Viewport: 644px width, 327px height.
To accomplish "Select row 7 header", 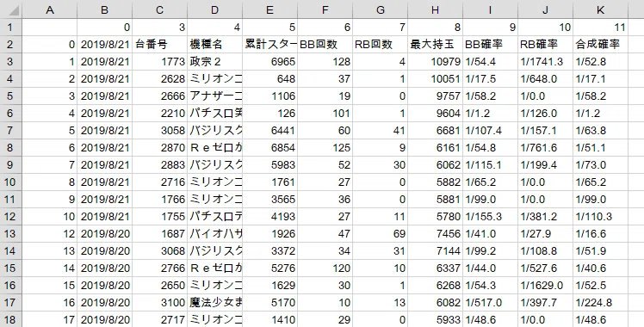I will coord(10,131).
